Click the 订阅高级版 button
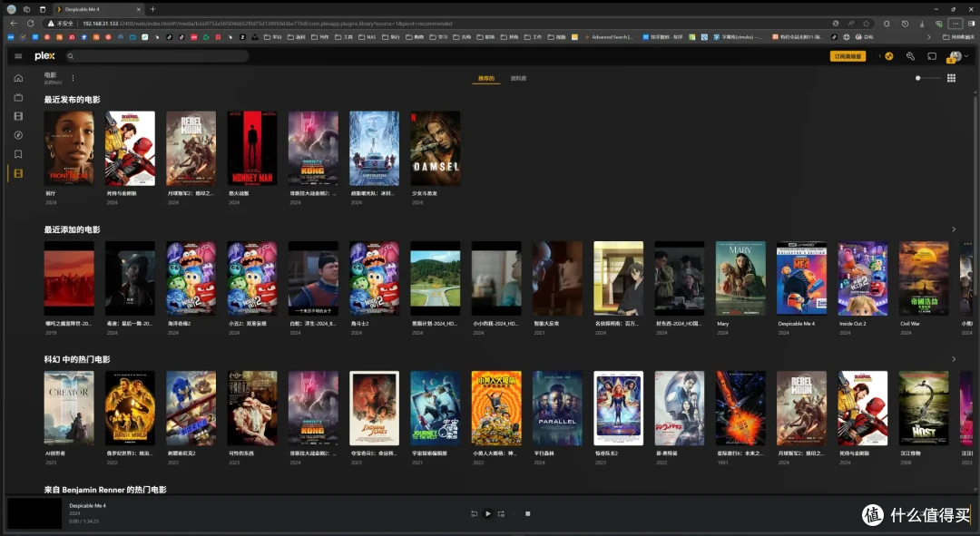 click(848, 56)
